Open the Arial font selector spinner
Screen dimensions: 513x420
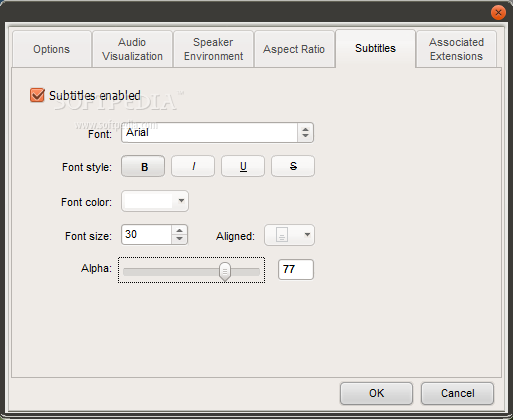pos(305,133)
